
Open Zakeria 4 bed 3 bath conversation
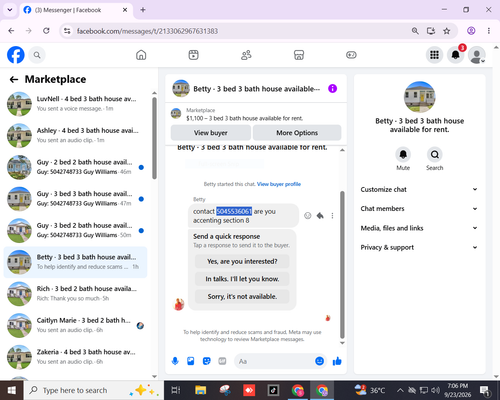coord(75,357)
